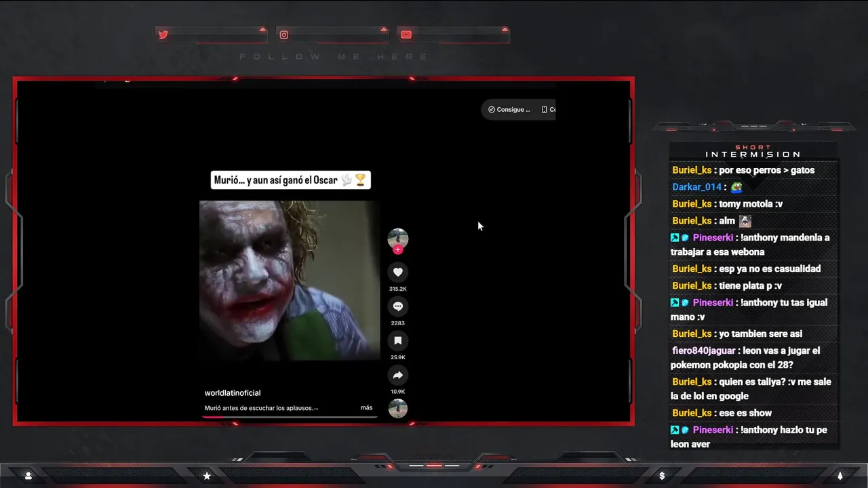The width and height of the screenshot is (868, 488).
Task: Click the 315.2K likes count
Action: [x=398, y=289]
